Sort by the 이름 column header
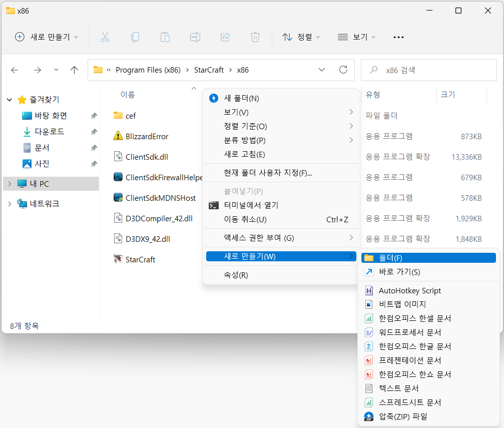 coord(128,95)
